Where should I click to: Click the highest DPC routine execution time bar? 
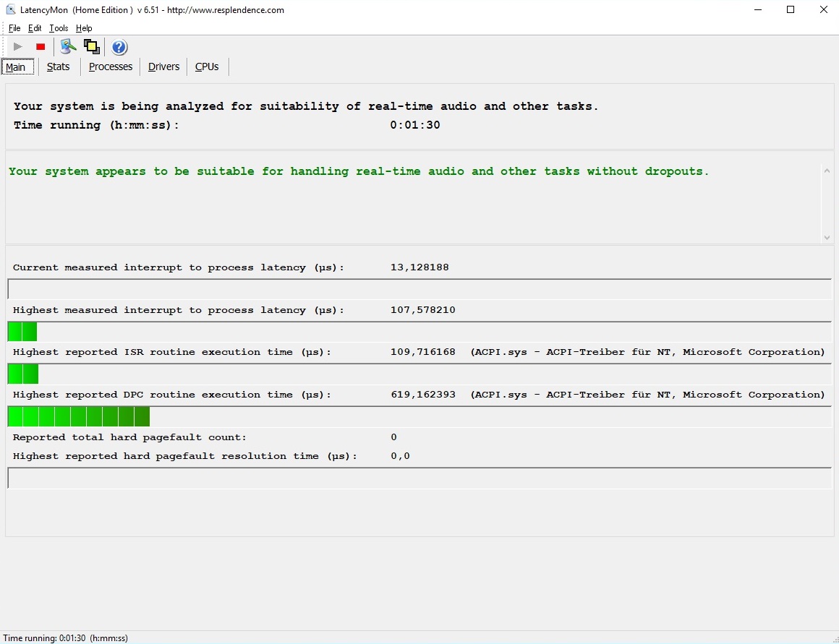(x=79, y=417)
